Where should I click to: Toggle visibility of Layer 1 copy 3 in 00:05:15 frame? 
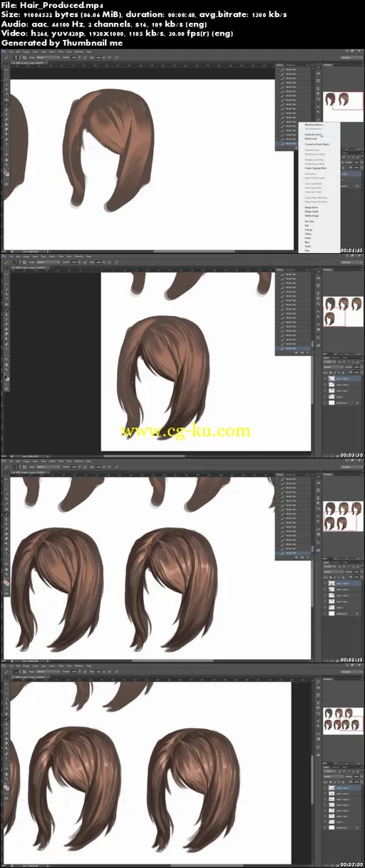(325, 589)
